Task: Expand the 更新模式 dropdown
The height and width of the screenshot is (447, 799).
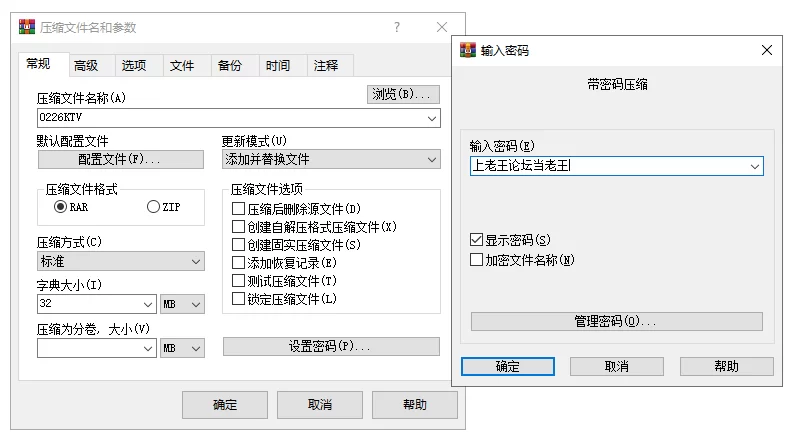Action: [x=432, y=160]
